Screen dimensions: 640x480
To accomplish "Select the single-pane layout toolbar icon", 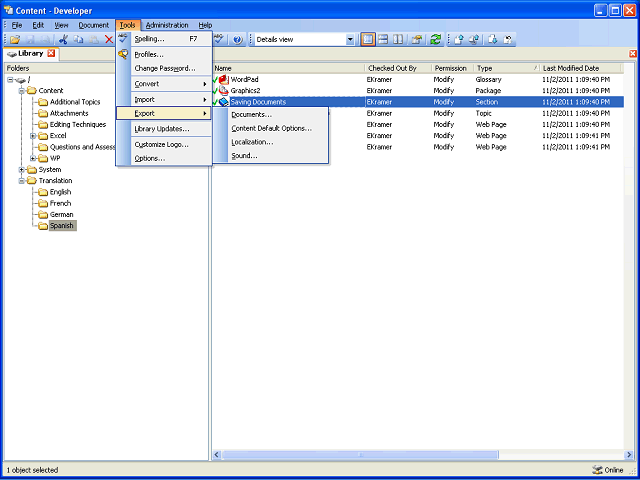I will pos(368,40).
